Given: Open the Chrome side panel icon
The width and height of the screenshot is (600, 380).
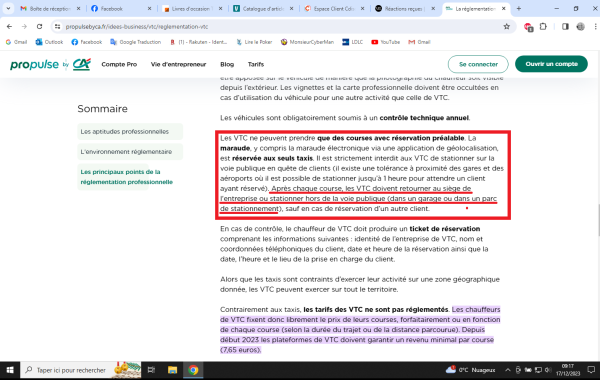Looking at the screenshot, I should pos(565,26).
